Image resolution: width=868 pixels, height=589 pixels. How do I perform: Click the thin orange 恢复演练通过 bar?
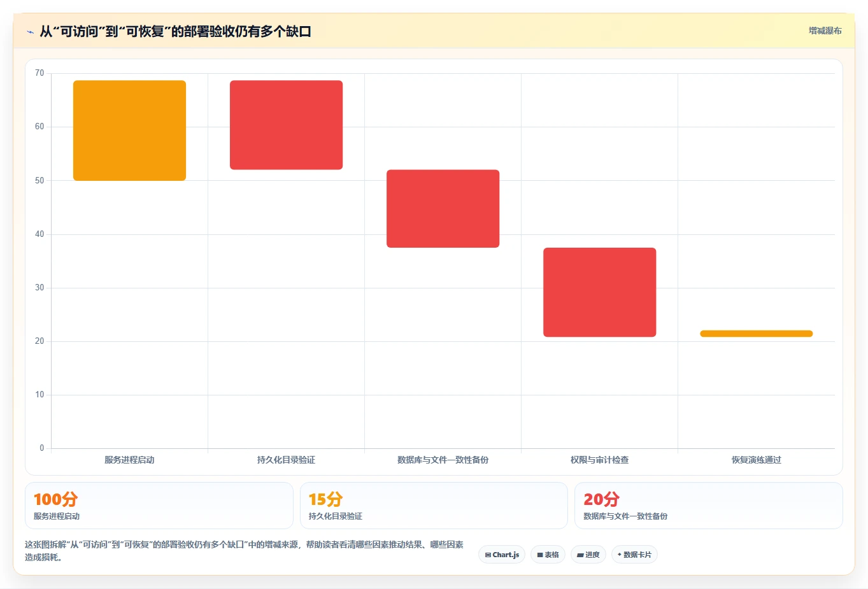pyautogui.click(x=756, y=334)
